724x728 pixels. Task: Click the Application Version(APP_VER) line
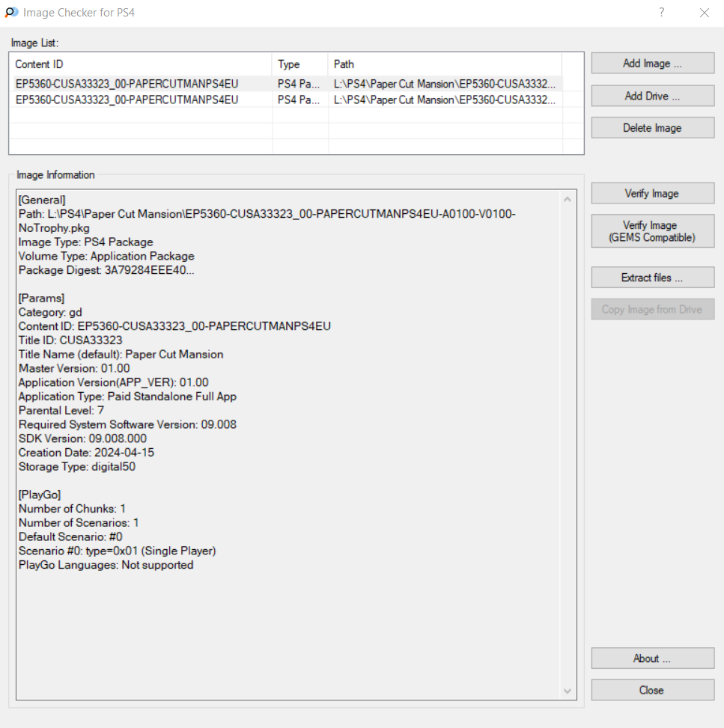(113, 382)
